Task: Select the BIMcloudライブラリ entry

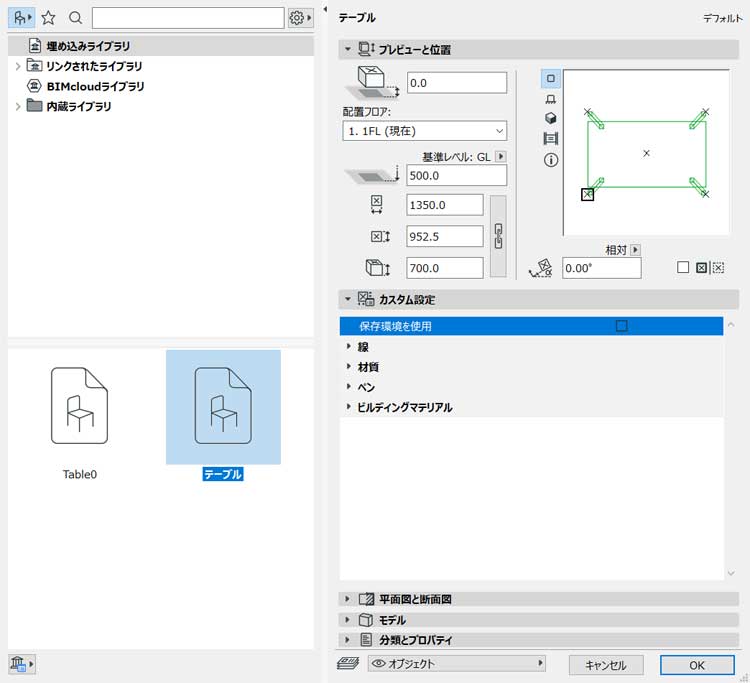Action: point(95,86)
